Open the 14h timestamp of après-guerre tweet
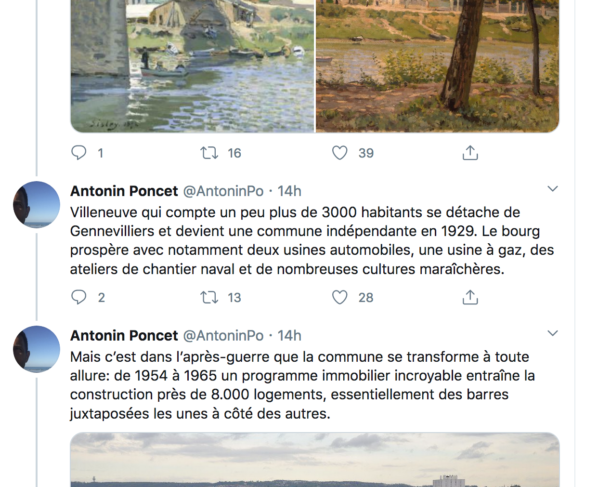 pyautogui.click(x=289, y=336)
